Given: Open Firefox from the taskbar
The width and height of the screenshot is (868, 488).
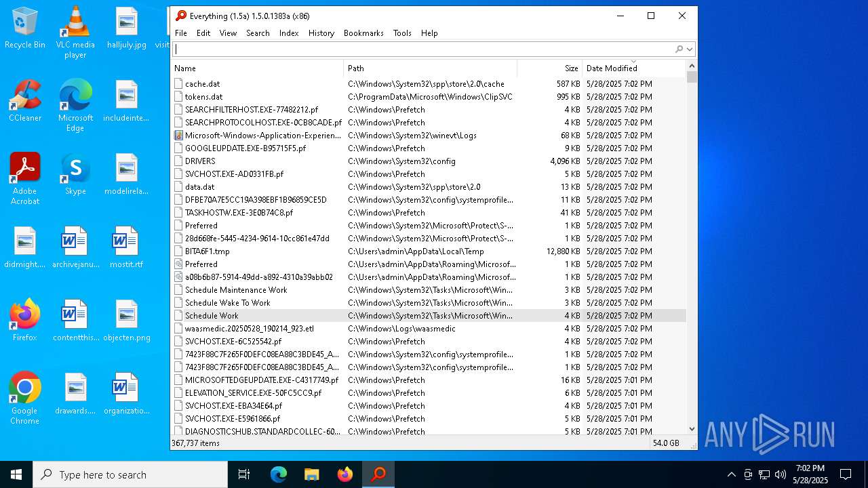Looking at the screenshot, I should (345, 474).
